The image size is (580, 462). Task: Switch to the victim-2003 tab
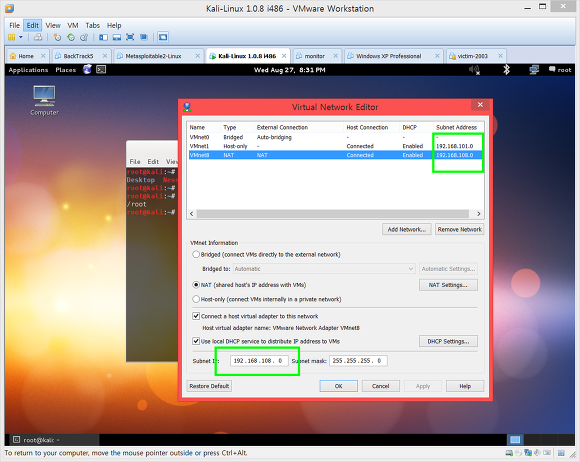(x=472, y=56)
